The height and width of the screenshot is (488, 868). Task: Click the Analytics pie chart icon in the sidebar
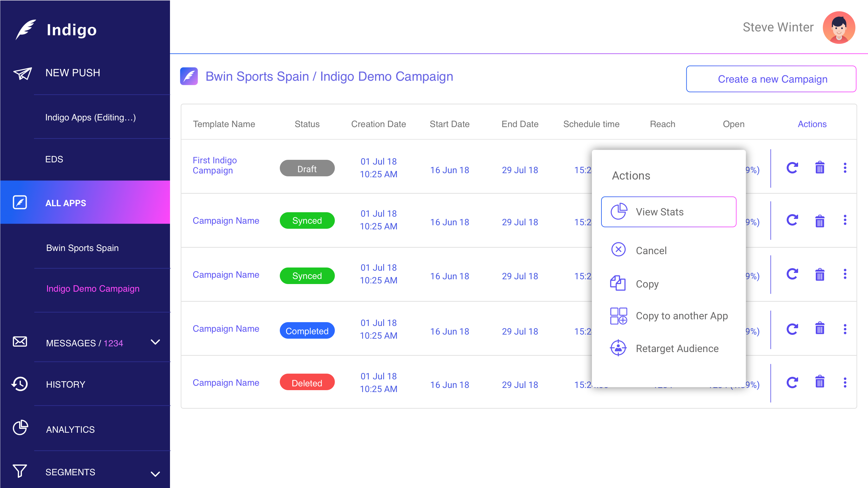click(x=20, y=428)
